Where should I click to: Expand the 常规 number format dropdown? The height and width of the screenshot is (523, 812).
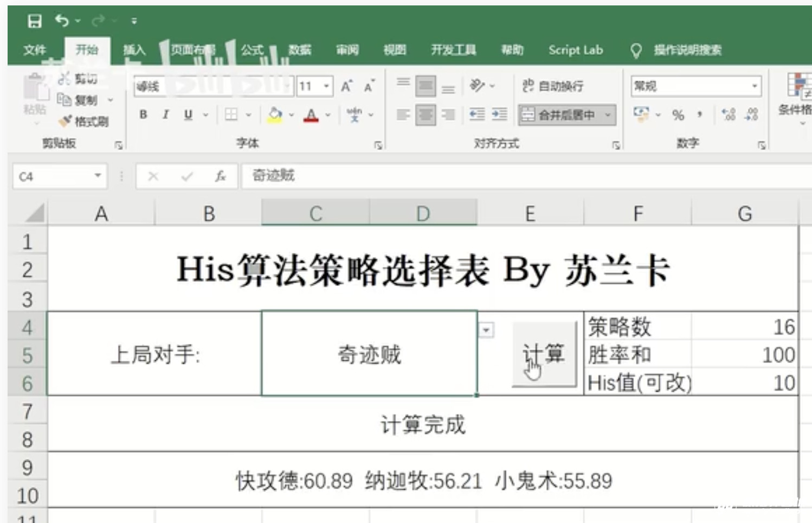tap(754, 86)
